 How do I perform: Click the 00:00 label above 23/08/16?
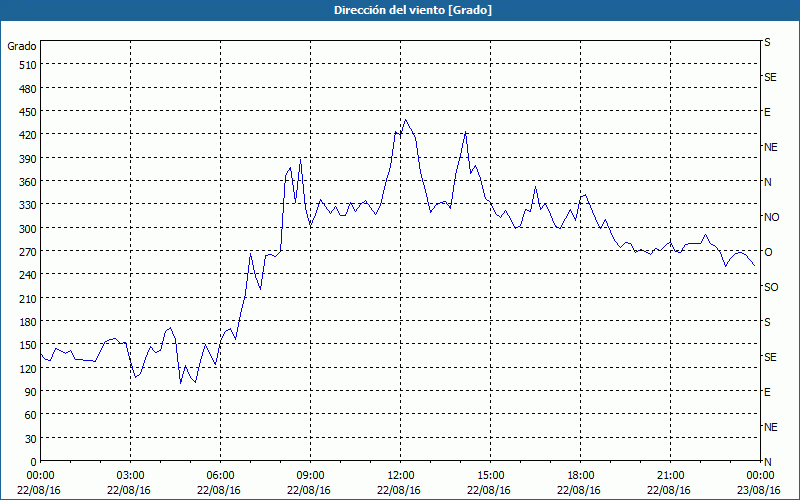pos(760,476)
